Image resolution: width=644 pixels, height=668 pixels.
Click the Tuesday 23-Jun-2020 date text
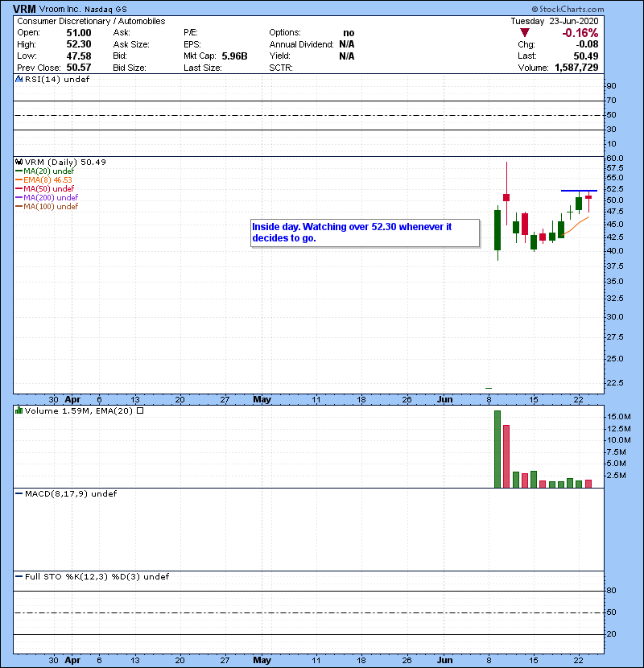coord(555,21)
